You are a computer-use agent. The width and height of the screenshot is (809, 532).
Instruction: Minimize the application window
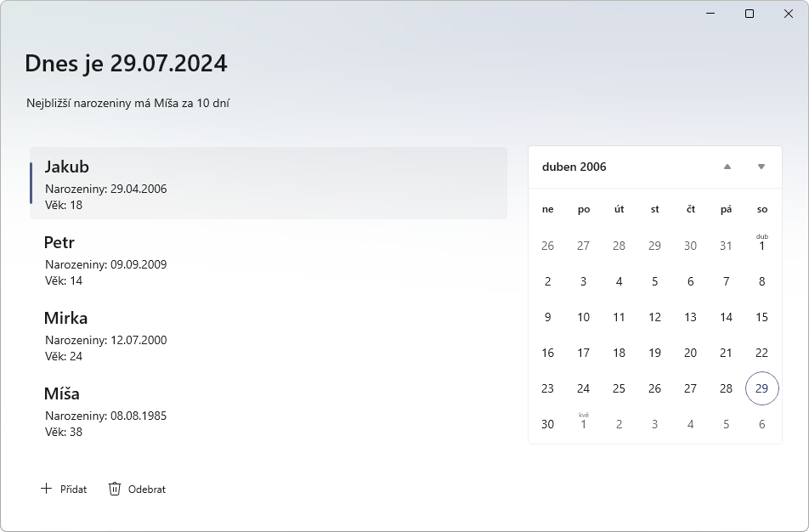[710, 14]
